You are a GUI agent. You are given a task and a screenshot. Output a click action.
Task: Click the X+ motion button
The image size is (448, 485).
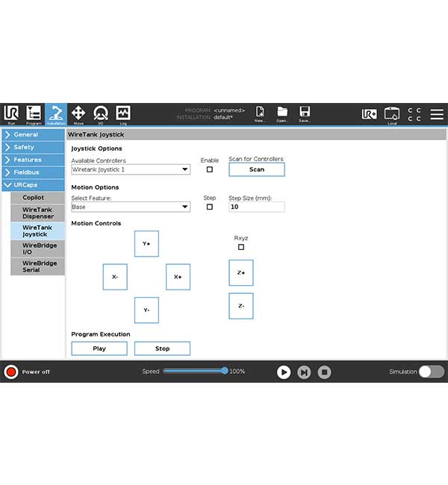178,277
